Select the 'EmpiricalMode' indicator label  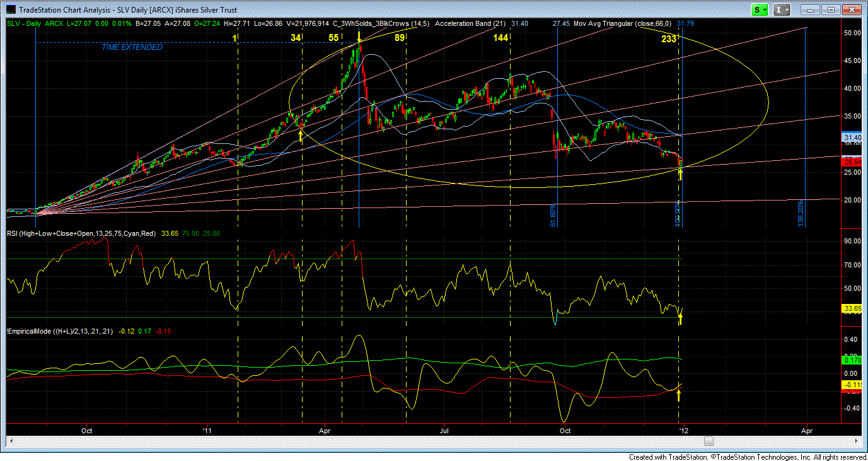(x=60, y=331)
